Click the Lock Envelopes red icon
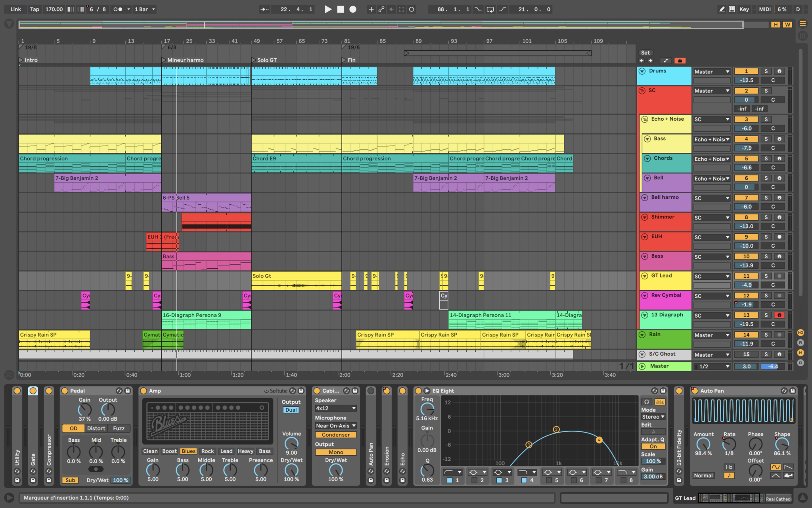The image size is (812, 508). (x=680, y=61)
